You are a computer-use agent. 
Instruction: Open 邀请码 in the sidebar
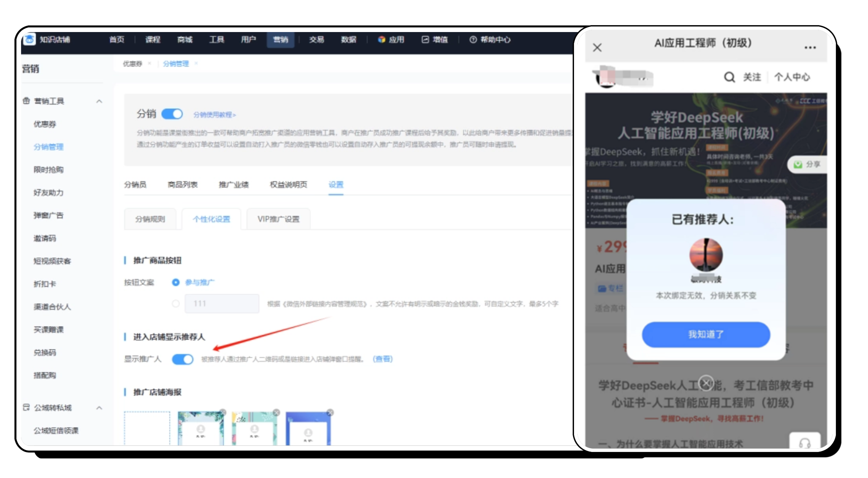pos(45,238)
